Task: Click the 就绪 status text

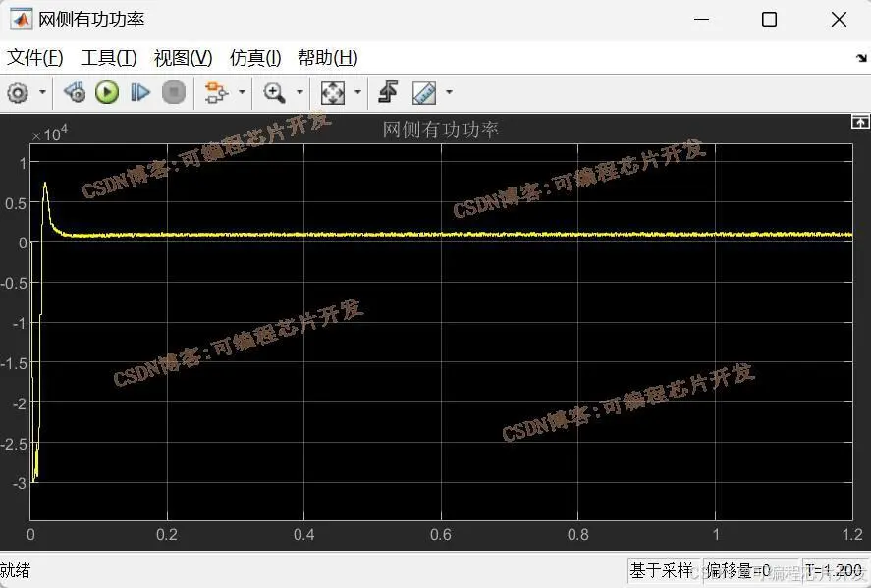Action: click(16, 570)
